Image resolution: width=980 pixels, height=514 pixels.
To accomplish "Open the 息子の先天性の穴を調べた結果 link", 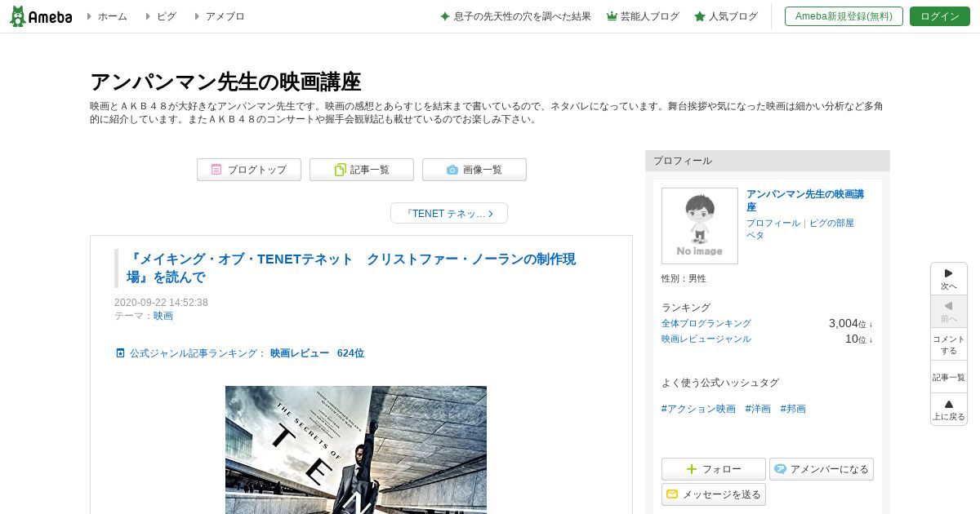I will point(515,16).
